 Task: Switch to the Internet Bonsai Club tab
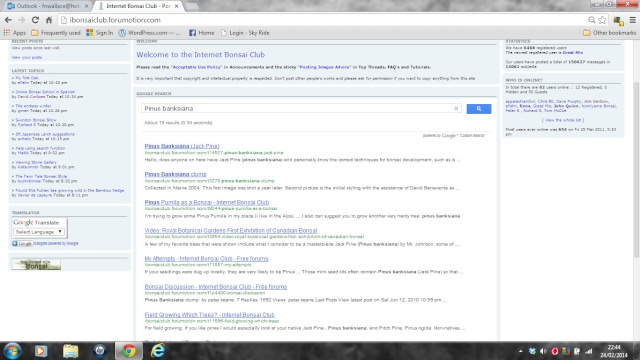[x=138, y=6]
